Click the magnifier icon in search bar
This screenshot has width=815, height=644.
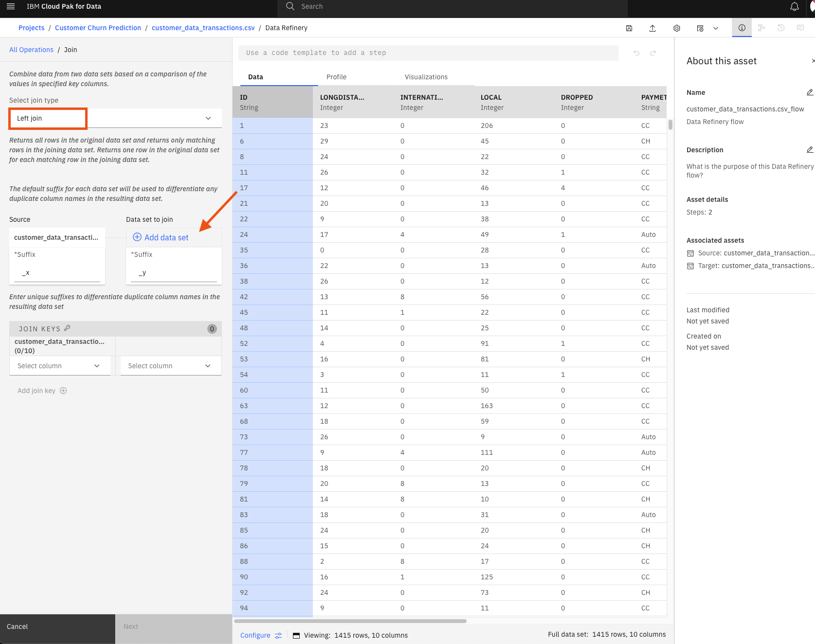coord(290,6)
